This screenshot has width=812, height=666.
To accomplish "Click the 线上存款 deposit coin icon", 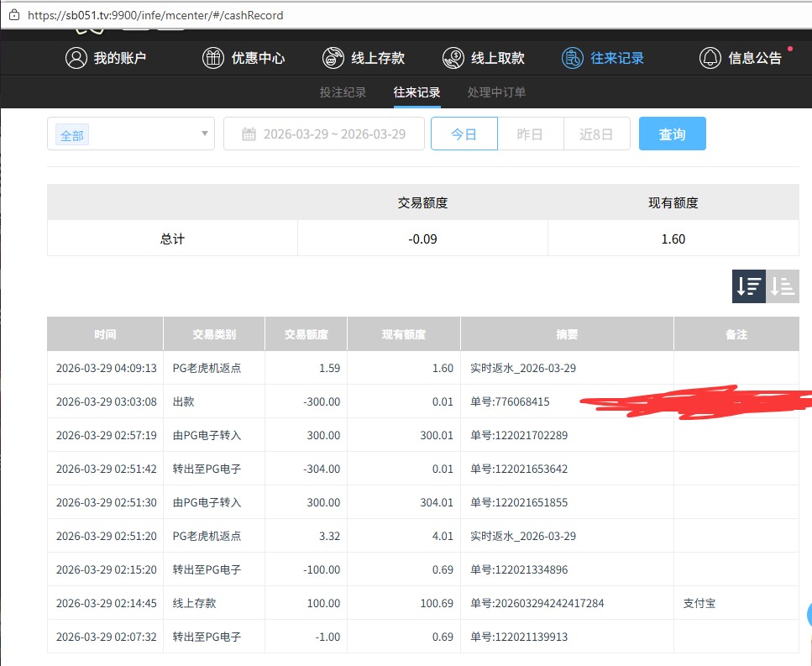I will tap(333, 58).
